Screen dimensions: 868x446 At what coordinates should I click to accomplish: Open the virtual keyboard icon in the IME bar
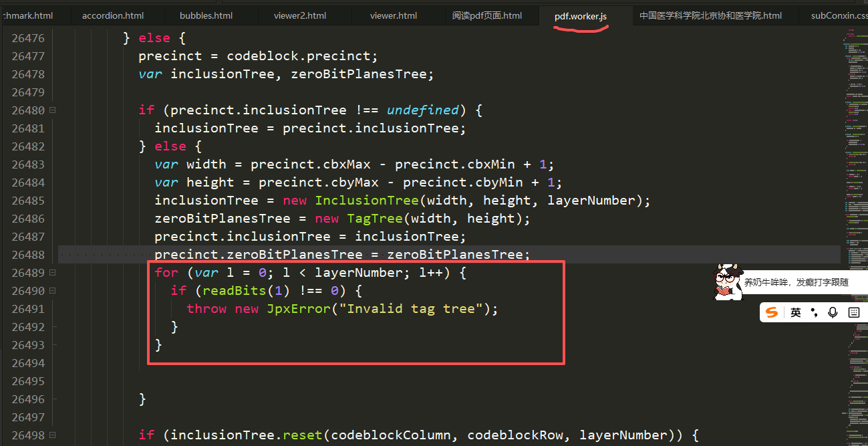[853, 312]
